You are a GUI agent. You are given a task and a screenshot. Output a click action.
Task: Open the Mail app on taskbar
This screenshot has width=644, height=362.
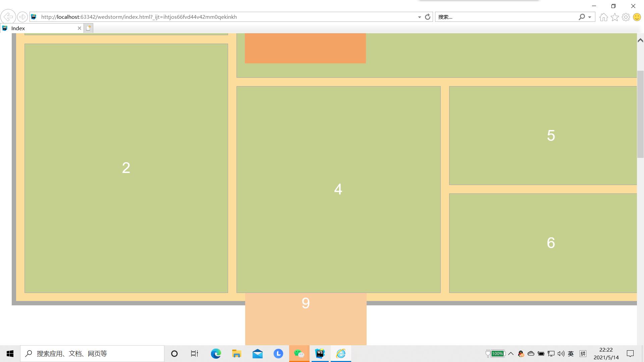(x=258, y=354)
